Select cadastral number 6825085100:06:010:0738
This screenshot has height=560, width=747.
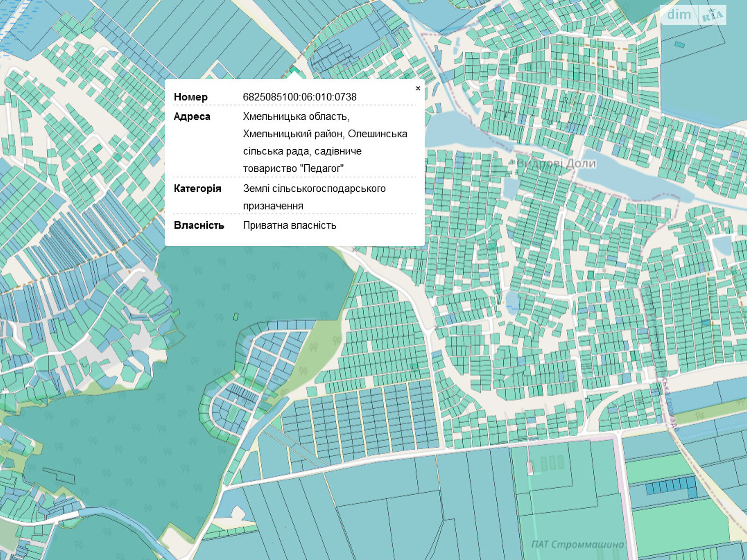[300, 97]
